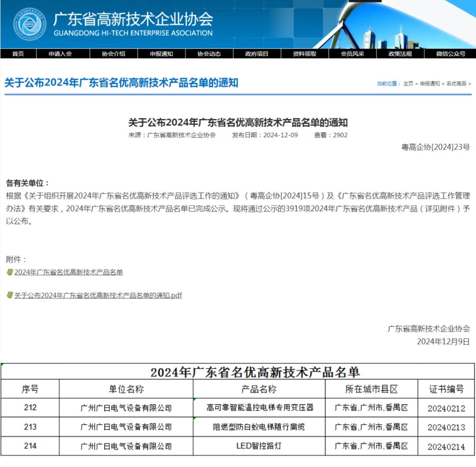
Task: Click the attachment icon beside 2024年广东省名优高新技术产品名单
Action: pos(9,272)
